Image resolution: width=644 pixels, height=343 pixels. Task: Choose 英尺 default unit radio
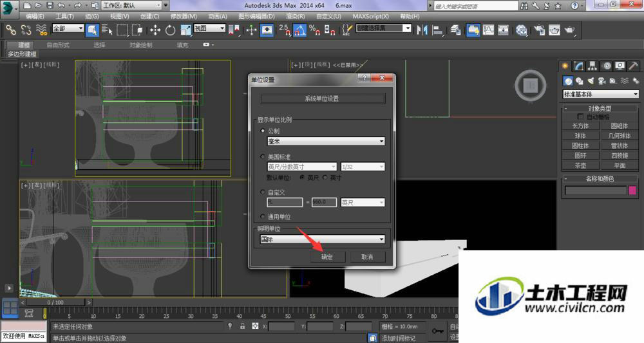(302, 177)
